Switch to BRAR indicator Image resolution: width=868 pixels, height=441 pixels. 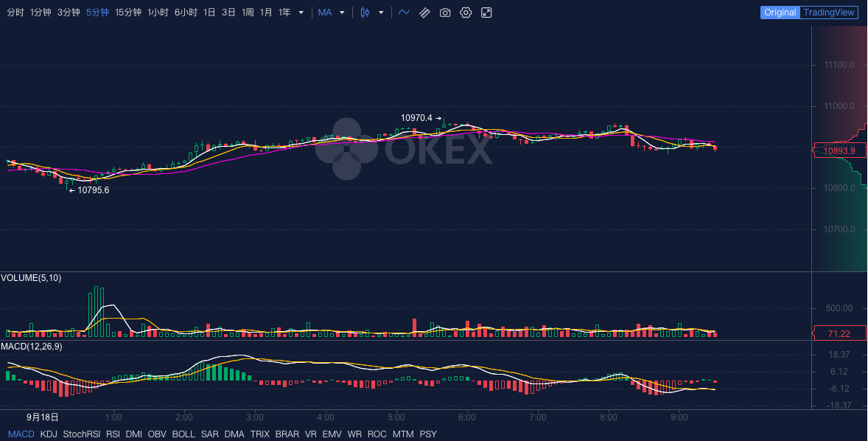287,434
